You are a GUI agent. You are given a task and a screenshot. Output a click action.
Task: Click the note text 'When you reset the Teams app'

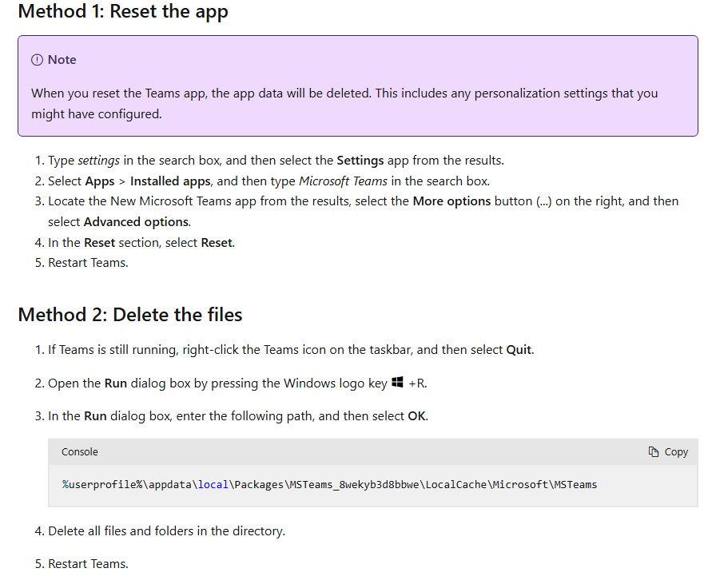(344, 103)
